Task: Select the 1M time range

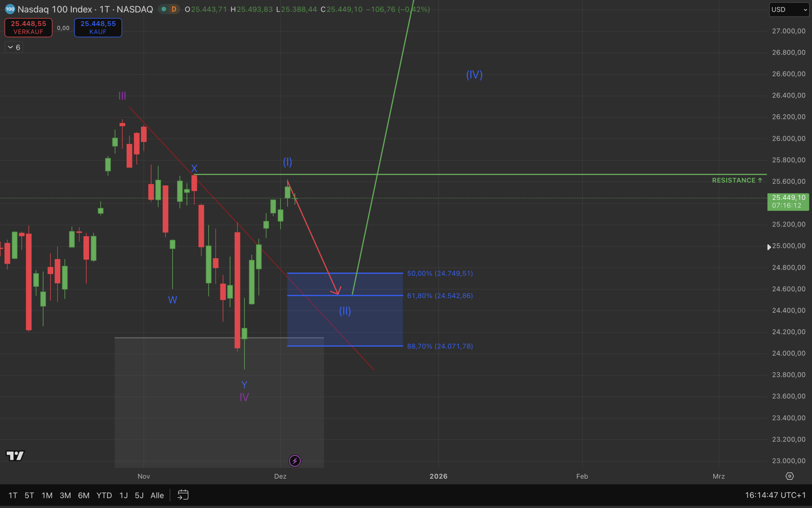Action: pos(47,495)
